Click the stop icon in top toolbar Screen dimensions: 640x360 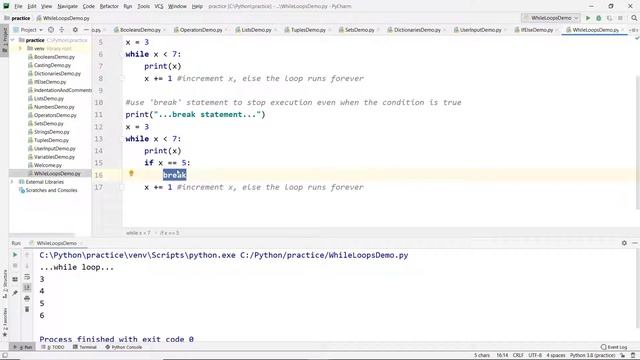pos(620,18)
